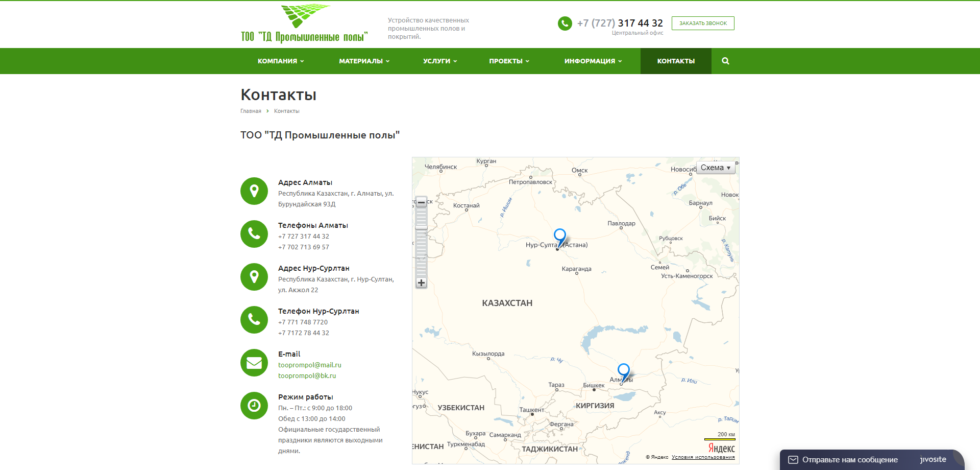Click the Yandex logo on the map
Viewport: 980px width, 470px height.
click(x=721, y=449)
